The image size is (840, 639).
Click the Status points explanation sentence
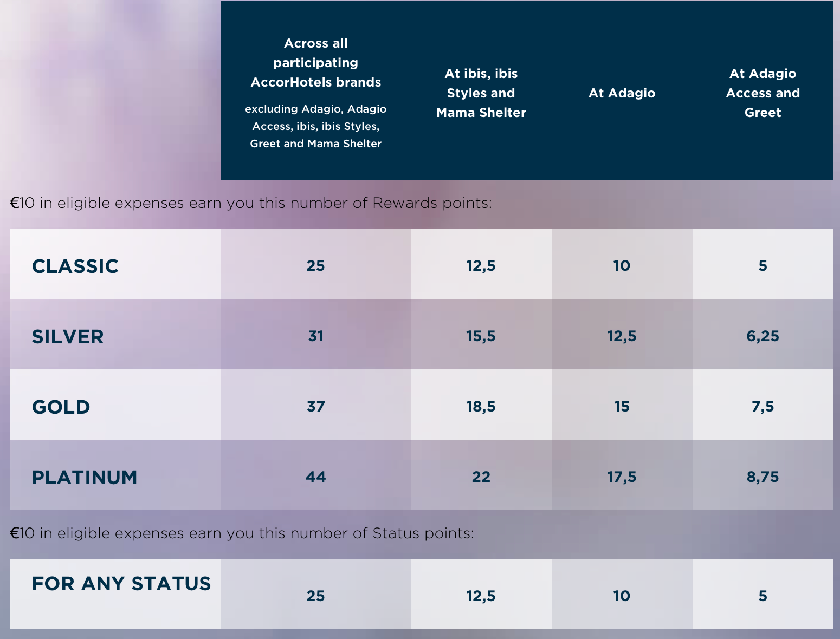point(242,533)
